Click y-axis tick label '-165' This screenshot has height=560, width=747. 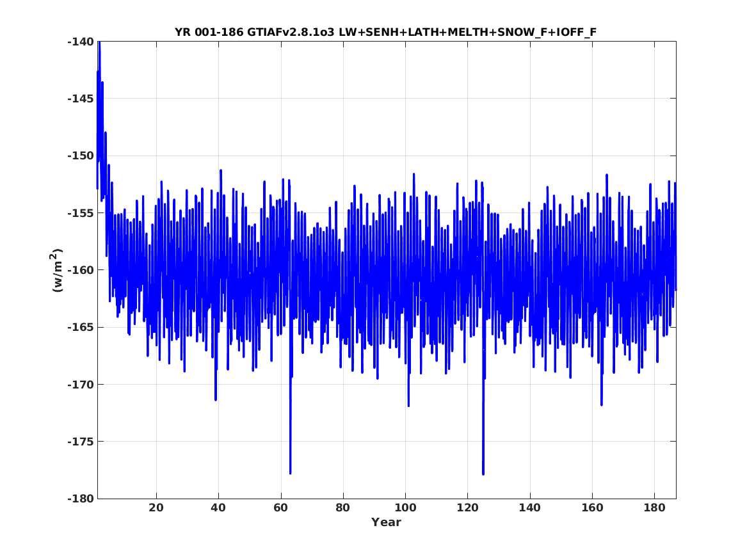coord(81,328)
